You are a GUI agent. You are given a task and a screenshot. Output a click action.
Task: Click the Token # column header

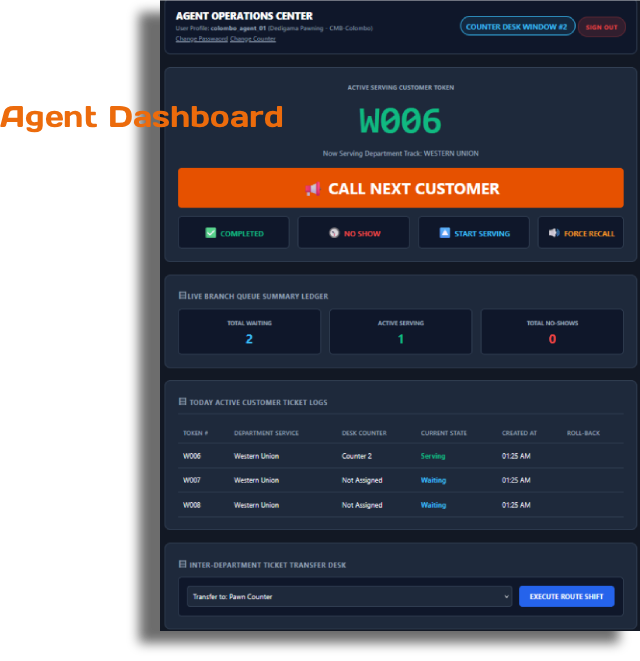pyautogui.click(x=195, y=433)
